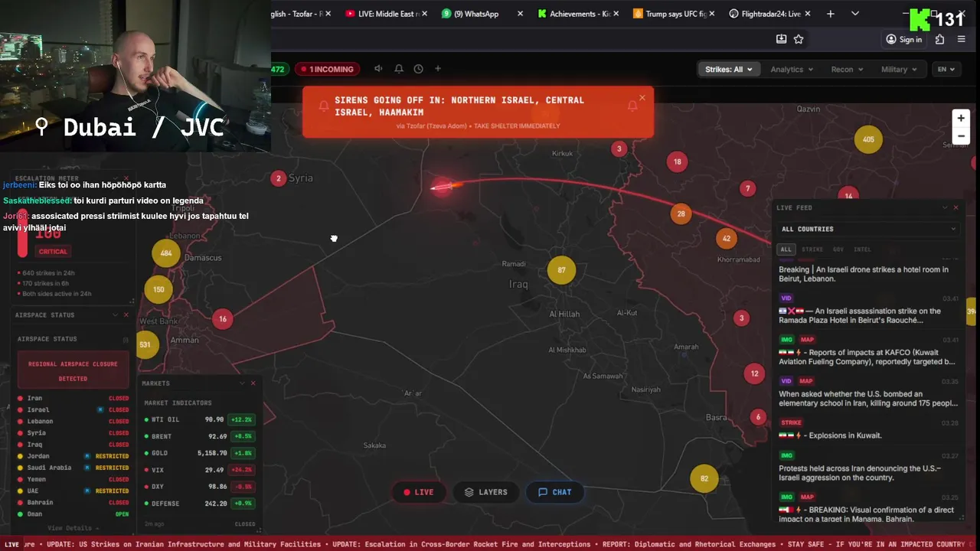Filter live feed by ALL

(786, 249)
